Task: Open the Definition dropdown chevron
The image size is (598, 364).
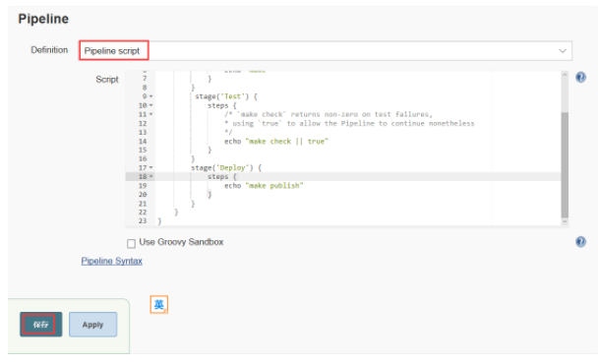Action: click(563, 51)
